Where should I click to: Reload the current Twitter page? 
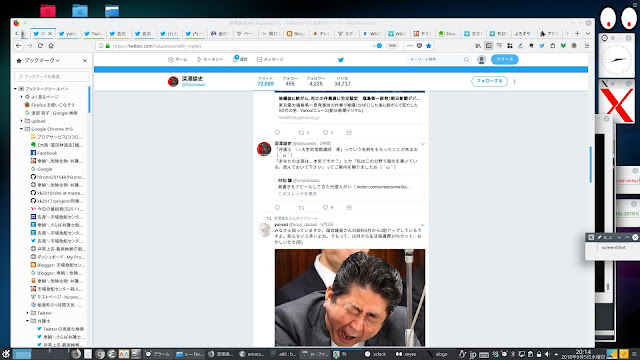tap(40, 46)
